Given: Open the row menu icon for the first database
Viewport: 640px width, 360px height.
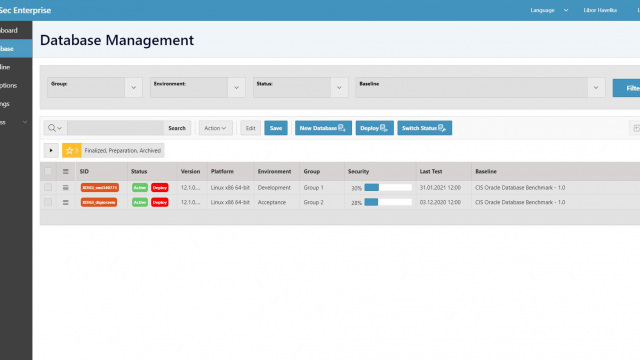Looking at the screenshot, I should [x=65, y=188].
